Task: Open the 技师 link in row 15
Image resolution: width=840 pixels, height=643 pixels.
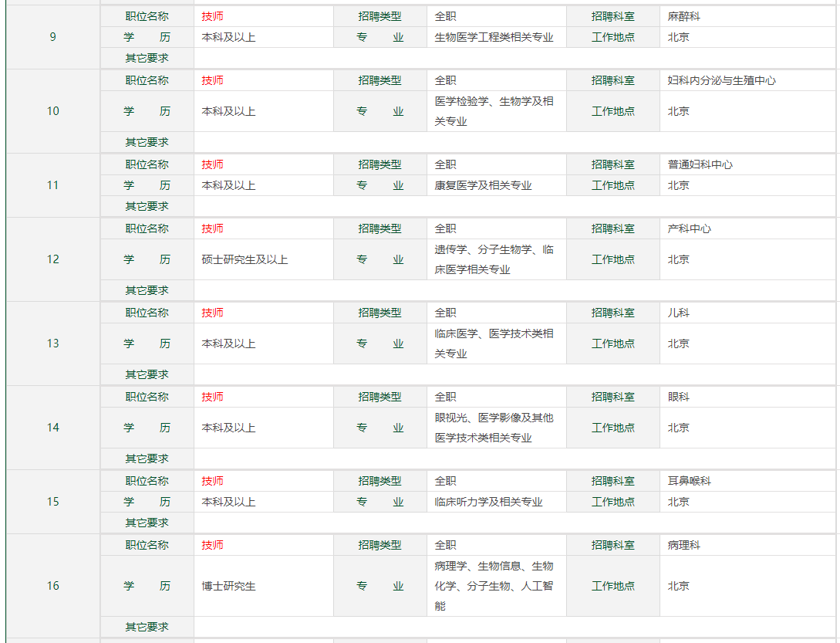Action: tap(213, 481)
